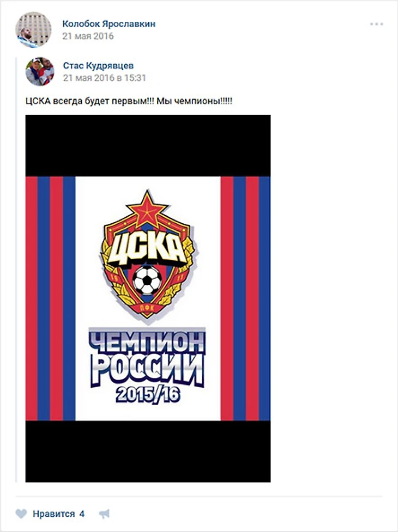Click the ЧЕМПИОН РОССИИ lettering in the image
This screenshot has width=398, height=532.
coord(148,358)
